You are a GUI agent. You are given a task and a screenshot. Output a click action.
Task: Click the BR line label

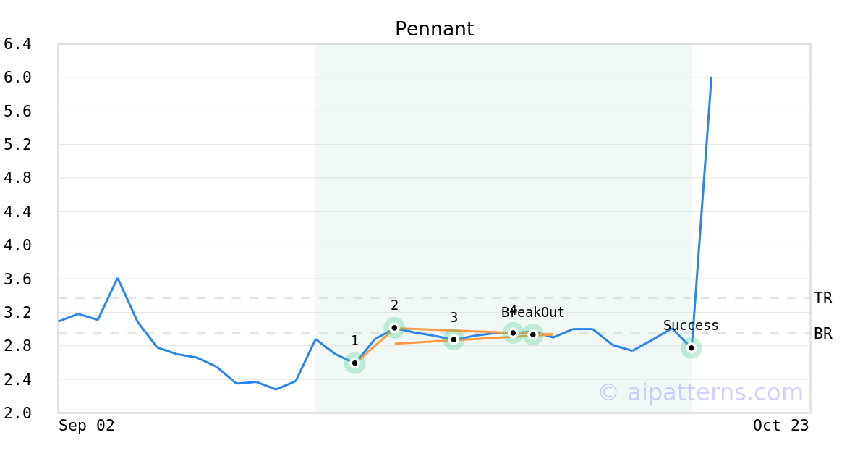pos(822,334)
